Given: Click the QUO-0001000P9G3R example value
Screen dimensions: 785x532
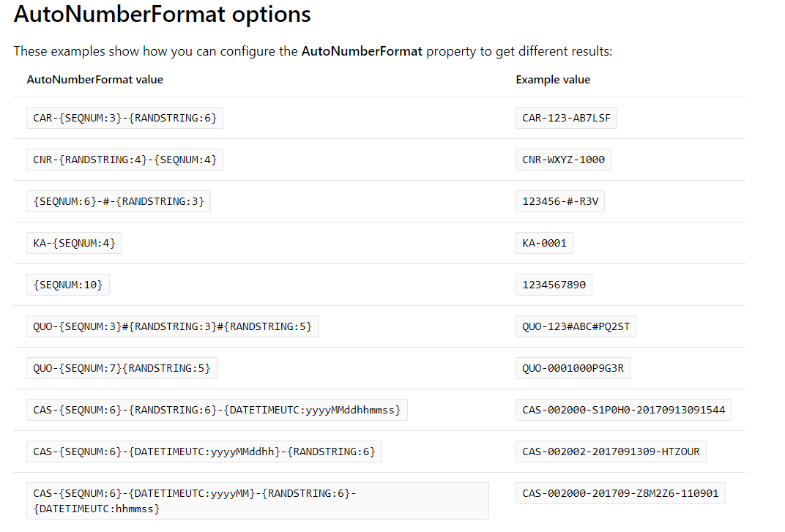Looking at the screenshot, I should pyautogui.click(x=573, y=368).
